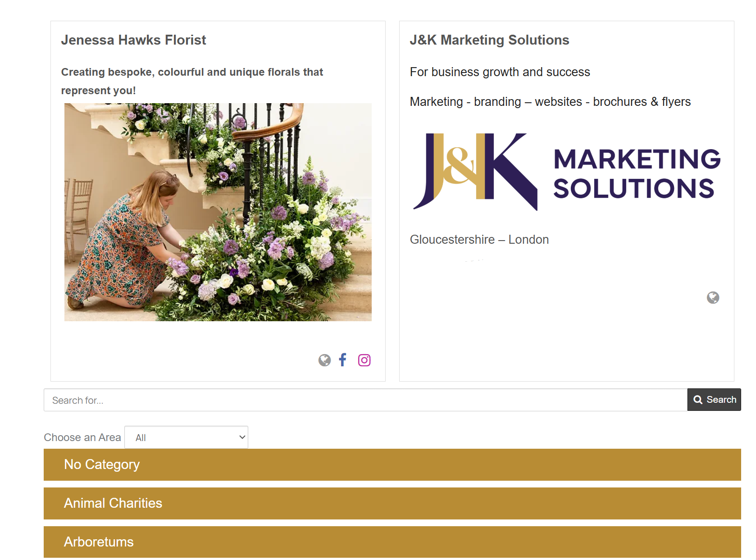
Task: Click the 'Choose an Area' label
Action: (x=82, y=437)
